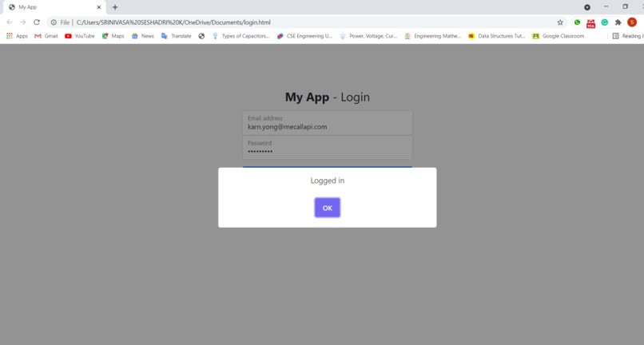Click the OK button in the dialog
Viewport: 644px width, 345px height.
[x=328, y=208]
